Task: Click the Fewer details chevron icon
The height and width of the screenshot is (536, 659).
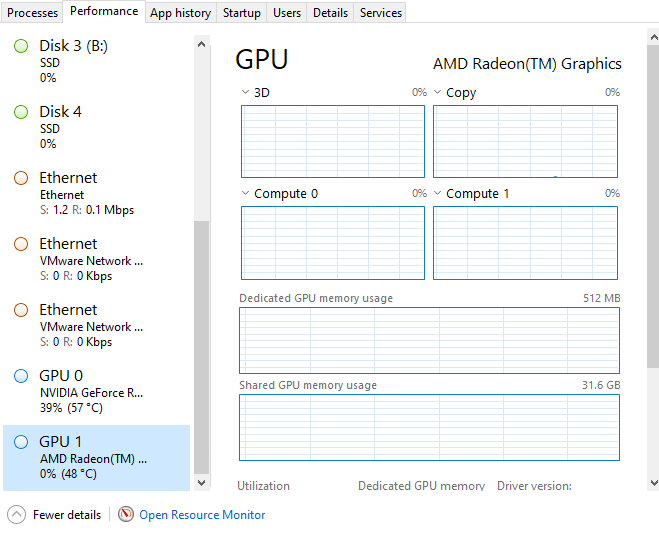Action: point(16,515)
